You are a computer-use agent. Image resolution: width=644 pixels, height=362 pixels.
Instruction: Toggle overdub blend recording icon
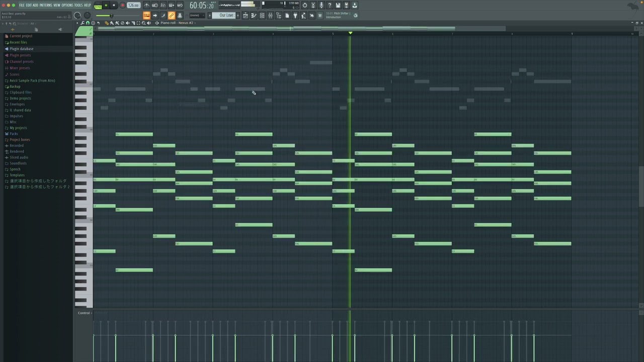[x=172, y=5]
